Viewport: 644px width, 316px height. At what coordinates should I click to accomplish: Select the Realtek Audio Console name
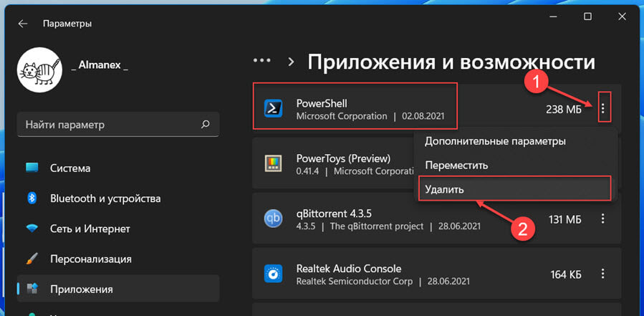[x=349, y=269]
